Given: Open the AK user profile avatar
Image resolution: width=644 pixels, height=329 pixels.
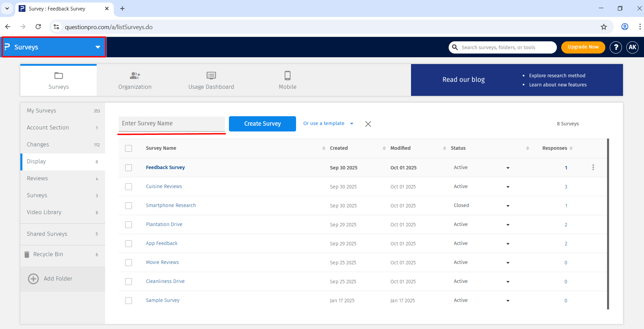Looking at the screenshot, I should [632, 47].
